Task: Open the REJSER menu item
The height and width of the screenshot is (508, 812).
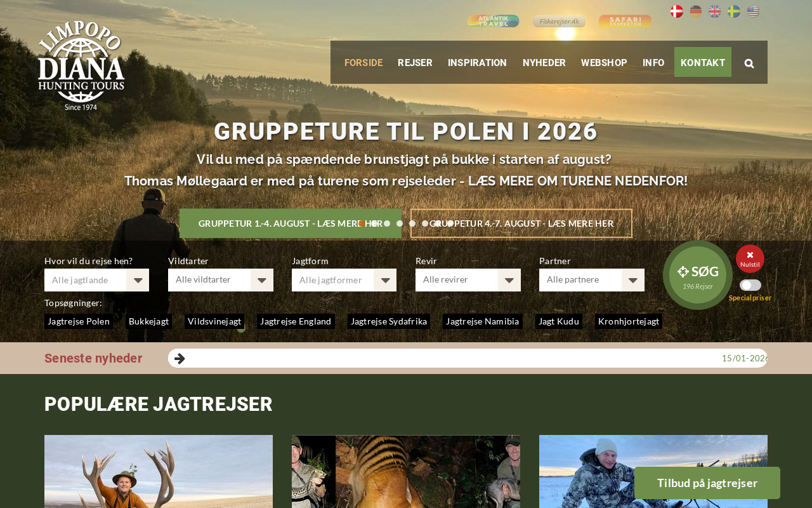Action: pos(415,62)
